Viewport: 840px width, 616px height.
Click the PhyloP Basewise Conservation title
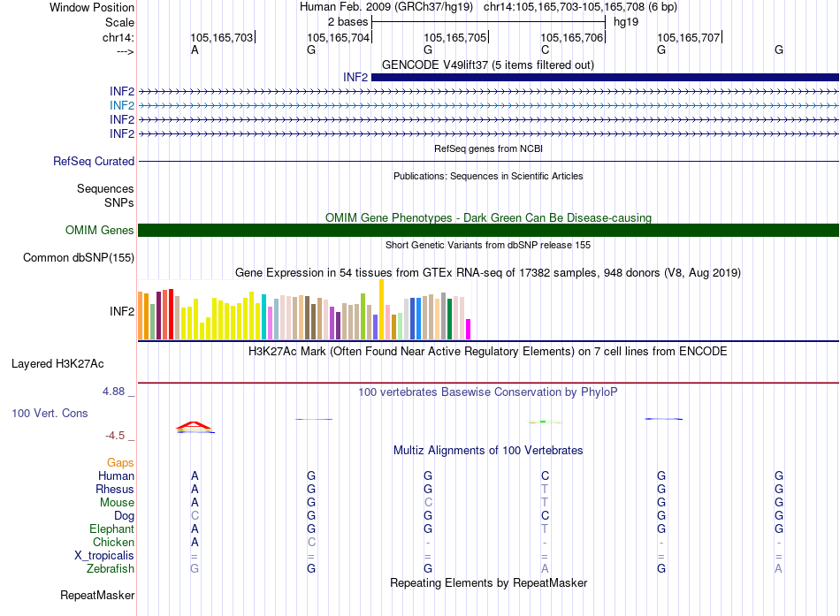click(487, 392)
